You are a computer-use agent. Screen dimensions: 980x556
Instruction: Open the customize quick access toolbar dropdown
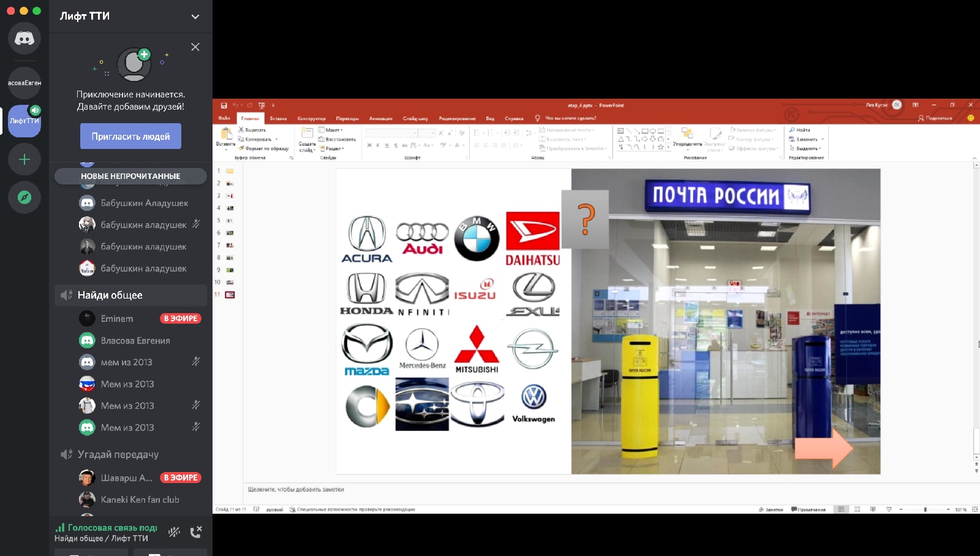coord(273,105)
